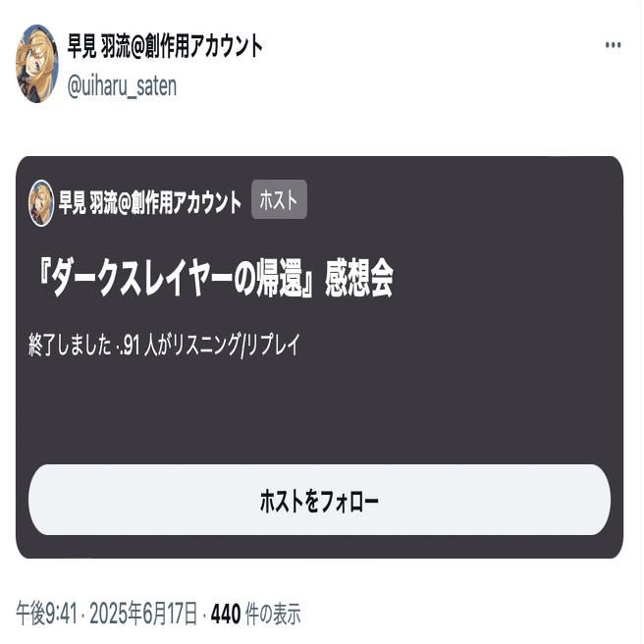This screenshot has height=644, width=644.
Task: Click the vertical scrollbar on the right edge
Action: [641, 322]
